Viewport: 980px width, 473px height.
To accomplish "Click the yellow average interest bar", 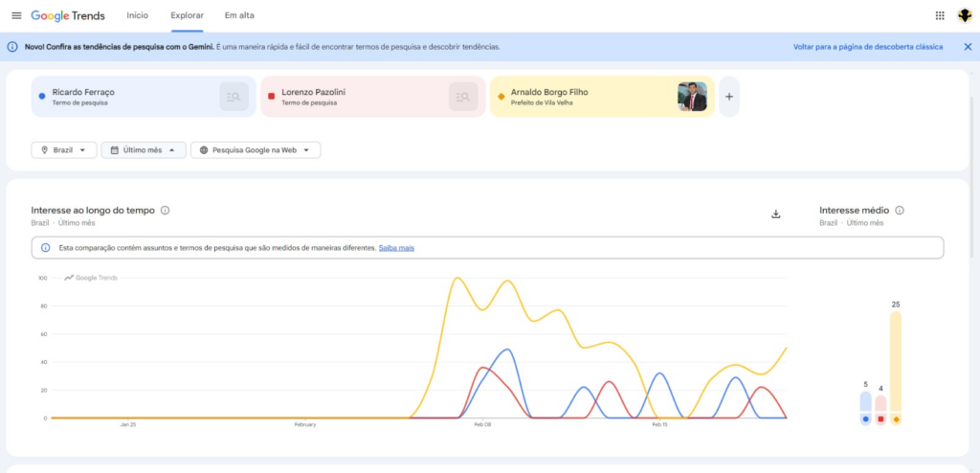I will click(896, 364).
